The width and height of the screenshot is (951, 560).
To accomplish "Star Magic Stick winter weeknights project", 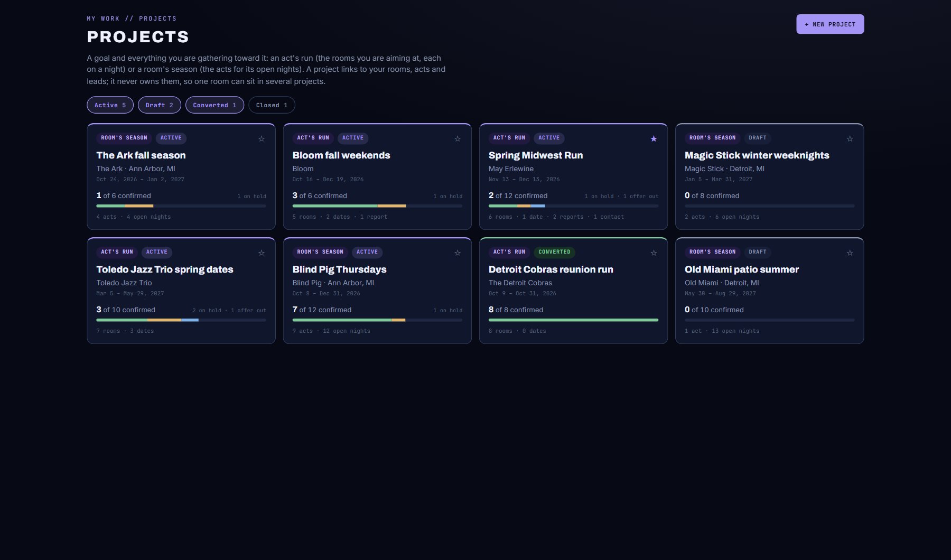I will [850, 139].
